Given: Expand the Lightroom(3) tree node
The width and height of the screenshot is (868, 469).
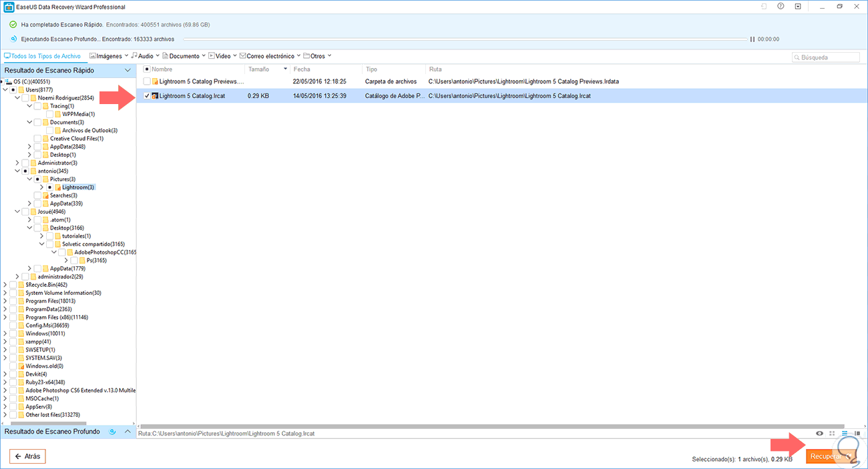Looking at the screenshot, I should pos(42,187).
